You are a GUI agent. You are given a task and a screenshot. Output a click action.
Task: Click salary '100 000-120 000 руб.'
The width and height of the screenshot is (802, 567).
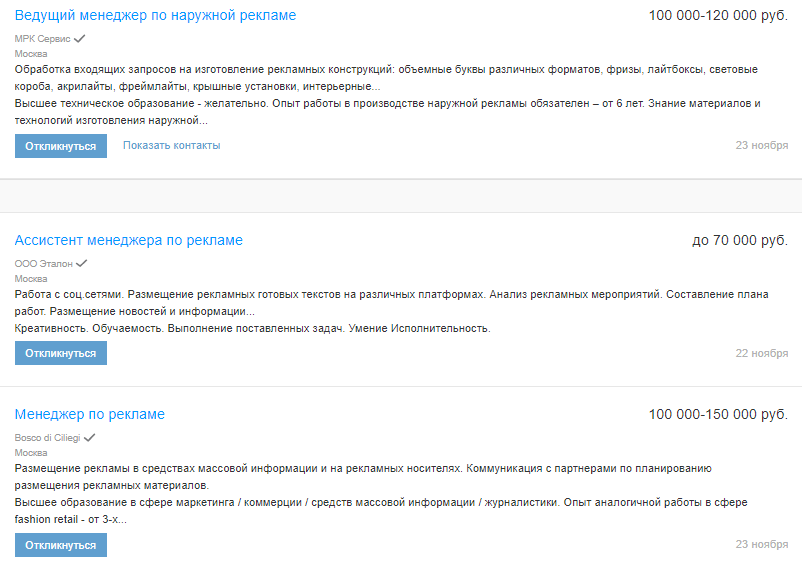[718, 16]
